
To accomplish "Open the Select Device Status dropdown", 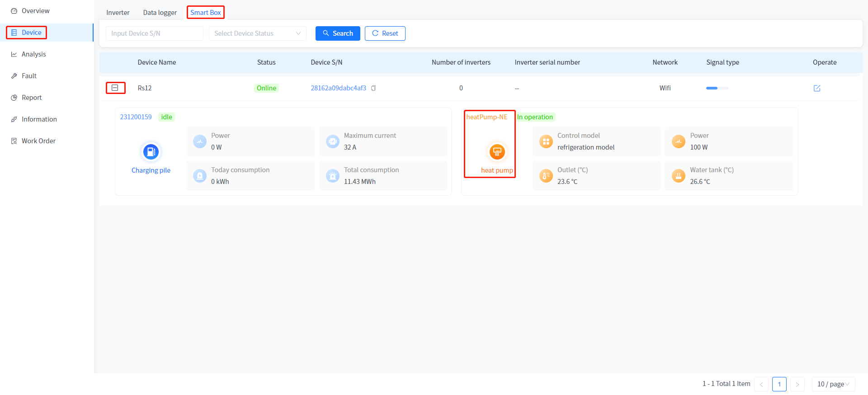I will 257,33.
